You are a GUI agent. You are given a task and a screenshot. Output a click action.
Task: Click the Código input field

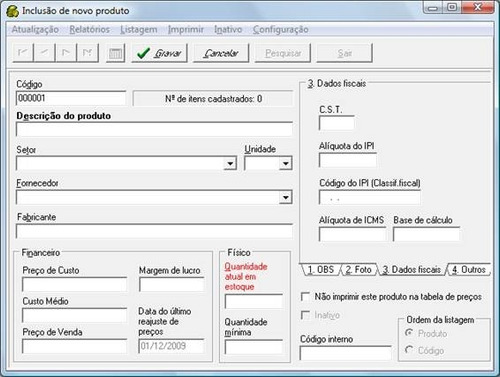pyautogui.click(x=71, y=98)
